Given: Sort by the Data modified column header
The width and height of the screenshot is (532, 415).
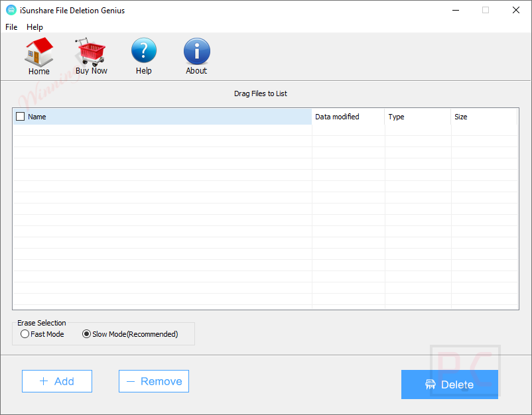Looking at the screenshot, I should pos(348,117).
